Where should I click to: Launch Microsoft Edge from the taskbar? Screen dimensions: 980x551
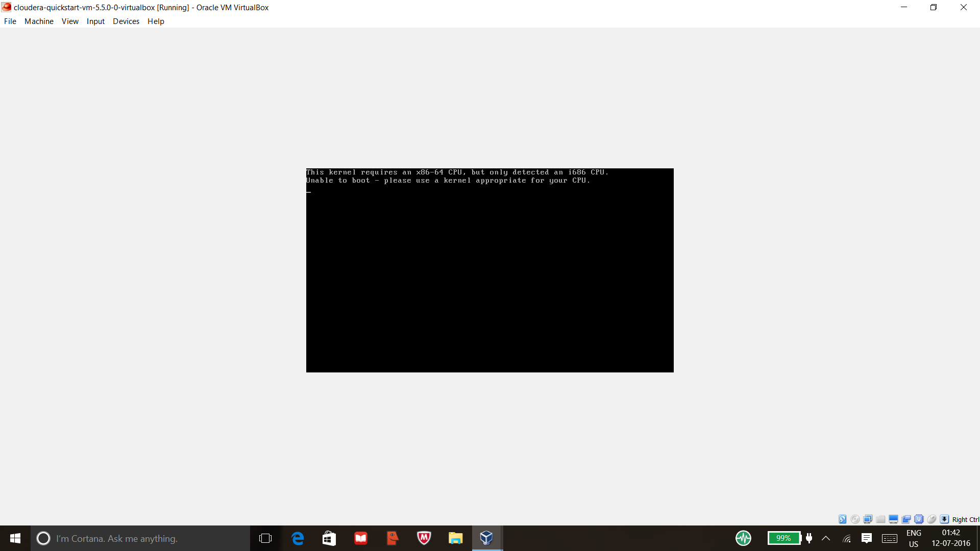click(x=298, y=538)
